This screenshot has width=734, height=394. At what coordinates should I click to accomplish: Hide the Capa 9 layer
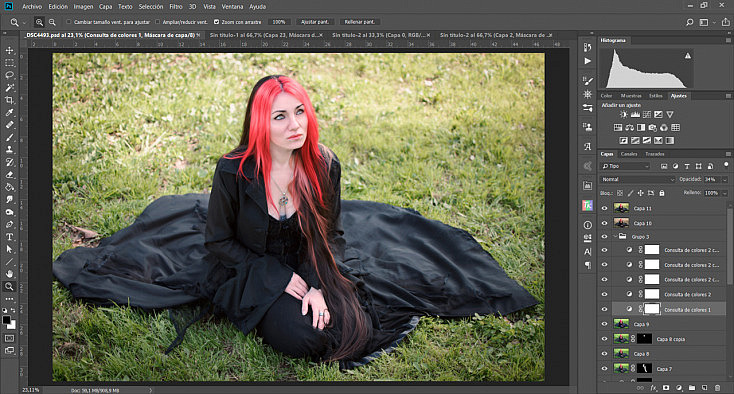coord(604,324)
